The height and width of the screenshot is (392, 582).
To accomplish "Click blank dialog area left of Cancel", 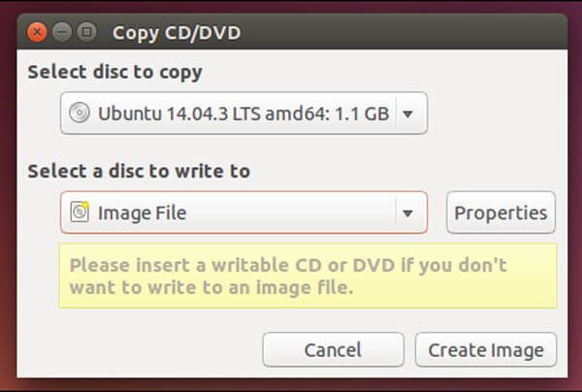I will 136,350.
